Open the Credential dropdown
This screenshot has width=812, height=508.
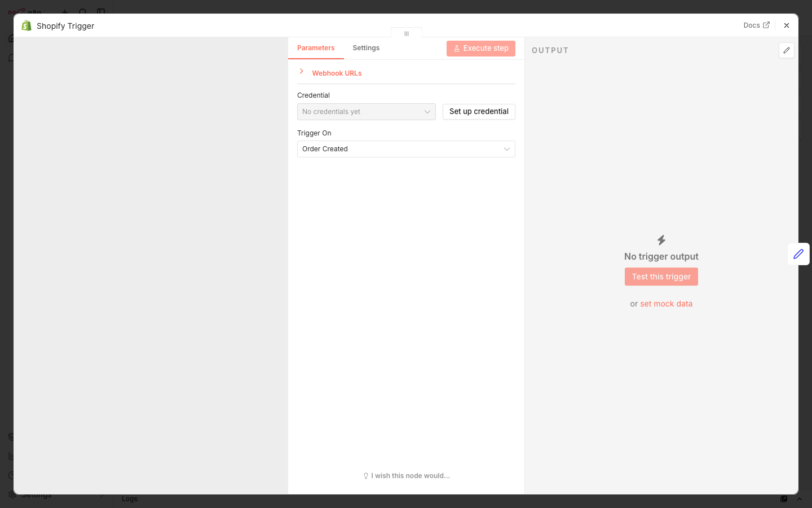[366, 112]
